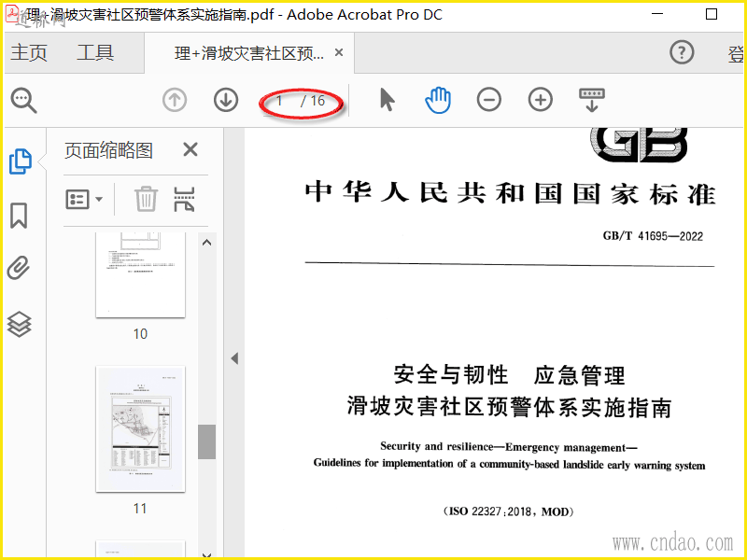Click thumbnail label 10
Viewport: 747px width, 560px height.
(140, 334)
